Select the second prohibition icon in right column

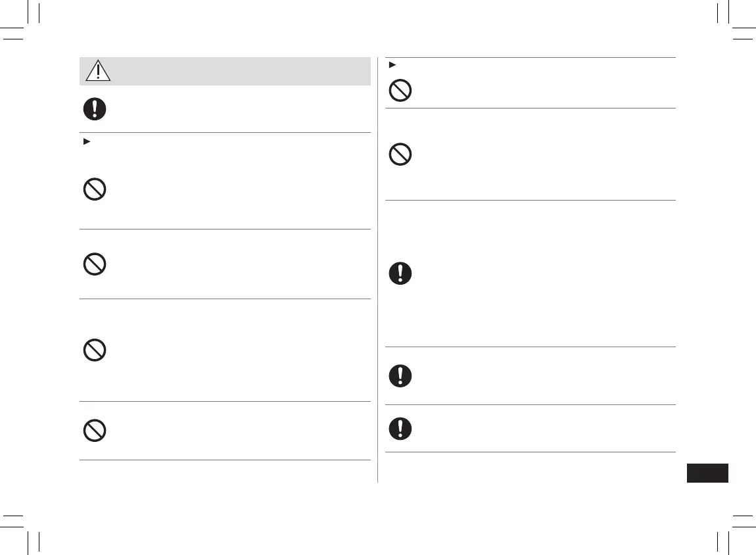click(400, 155)
